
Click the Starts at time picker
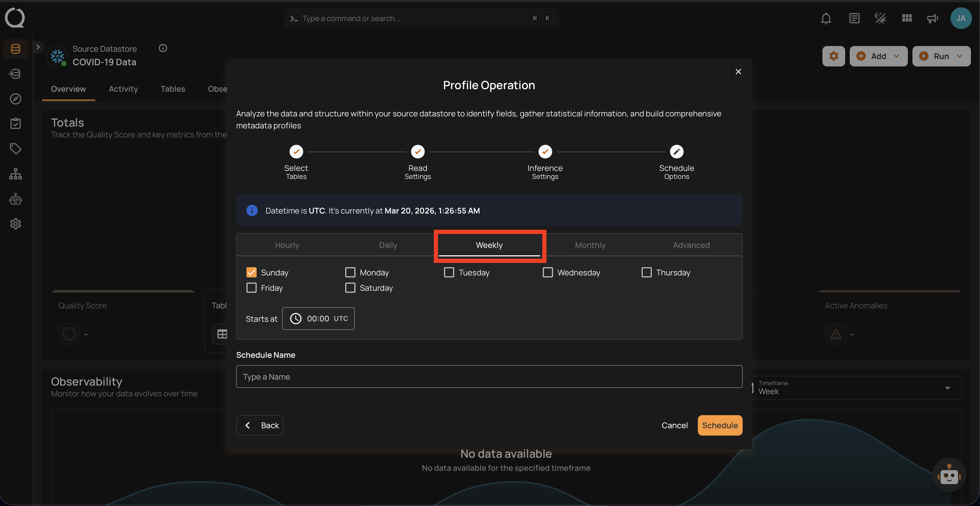pos(319,319)
